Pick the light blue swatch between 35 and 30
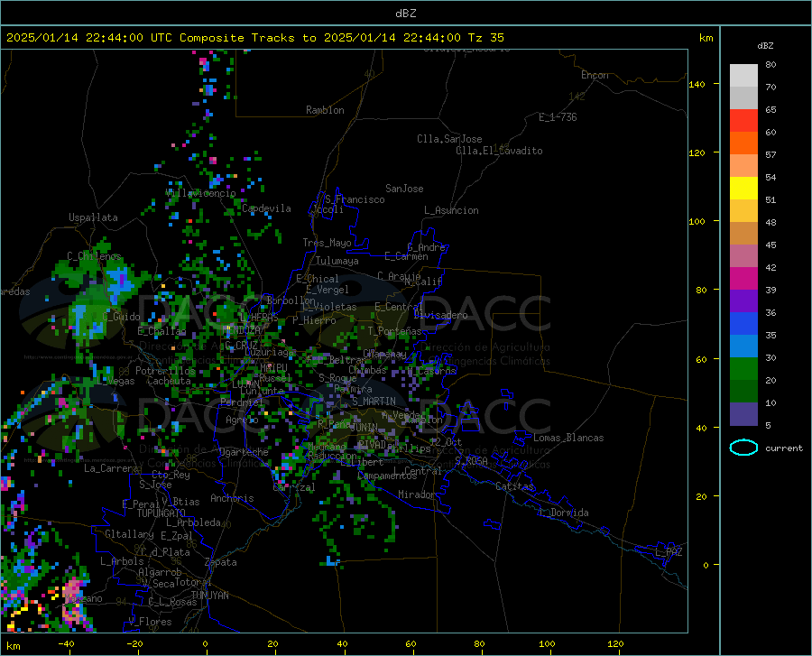This screenshot has width=812, height=656. click(743, 346)
